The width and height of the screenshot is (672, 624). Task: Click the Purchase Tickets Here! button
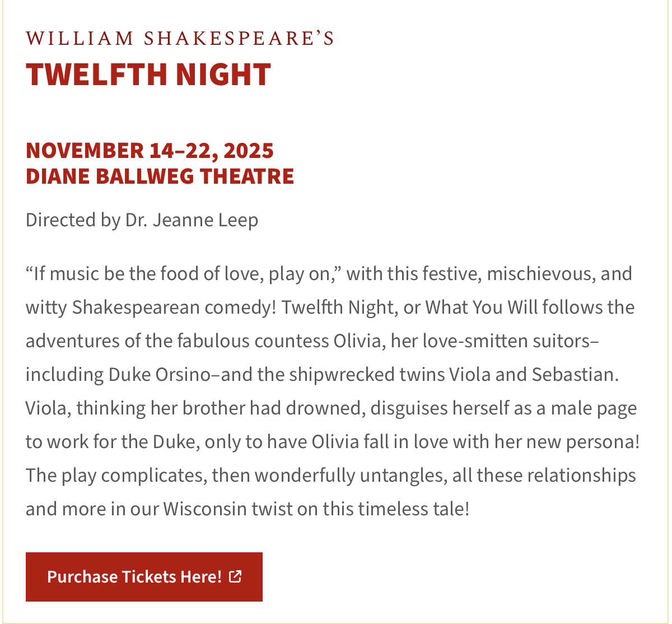pos(134,576)
